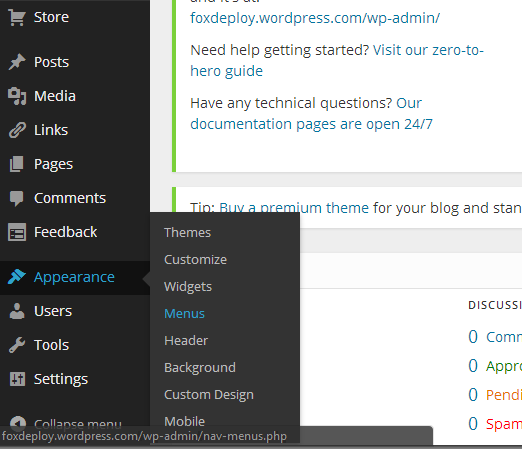Click the Posts pushpin icon
Image resolution: width=522 pixels, height=449 pixels.
[x=17, y=62]
